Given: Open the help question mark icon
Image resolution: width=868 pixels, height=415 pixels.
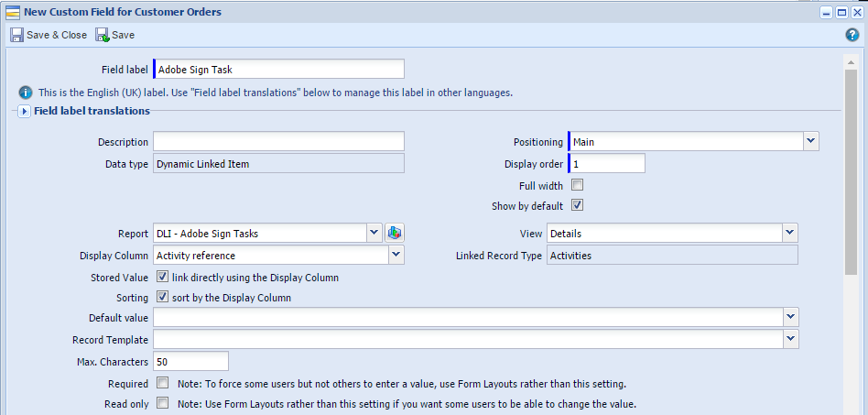Looking at the screenshot, I should 852,35.
